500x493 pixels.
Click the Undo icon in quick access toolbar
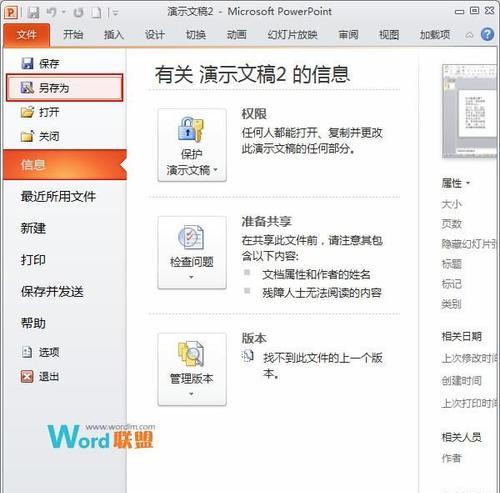(x=51, y=13)
